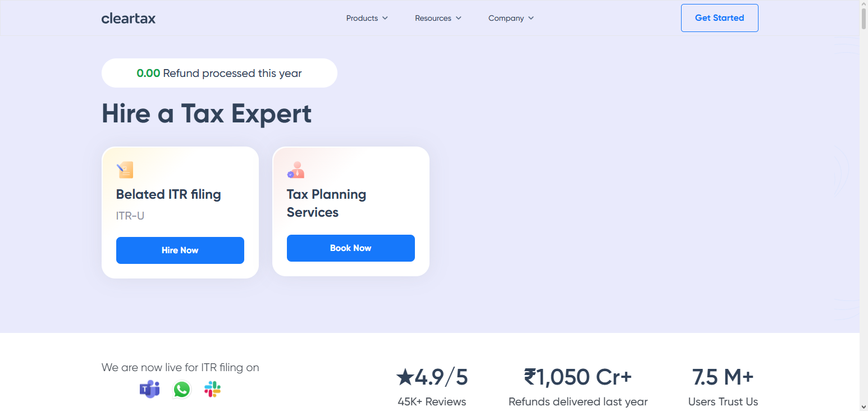Click the 45K+ Reviews text

(431, 401)
